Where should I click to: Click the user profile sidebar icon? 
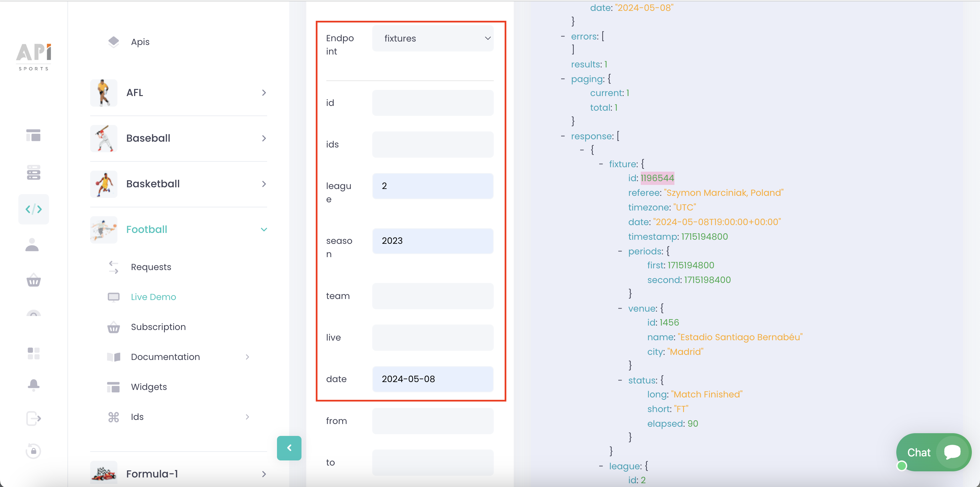click(x=34, y=245)
